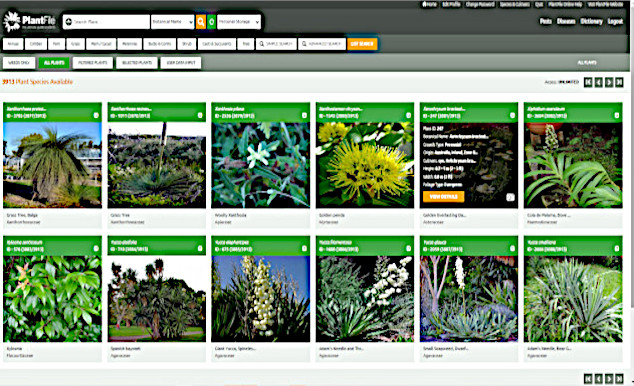Click the orange magnifier search icon
The width and height of the screenshot is (634, 386).
tap(201, 22)
